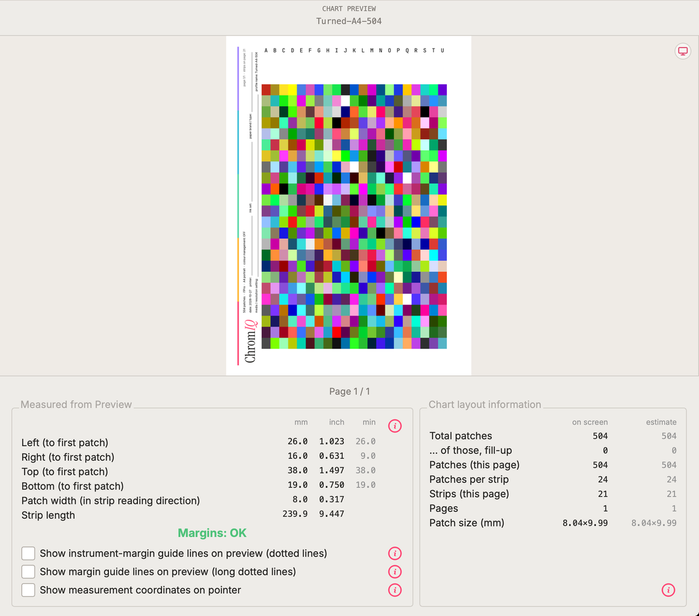This screenshot has height=616, width=699.
Task: Open info icon beside the min column header
Action: pyautogui.click(x=394, y=426)
